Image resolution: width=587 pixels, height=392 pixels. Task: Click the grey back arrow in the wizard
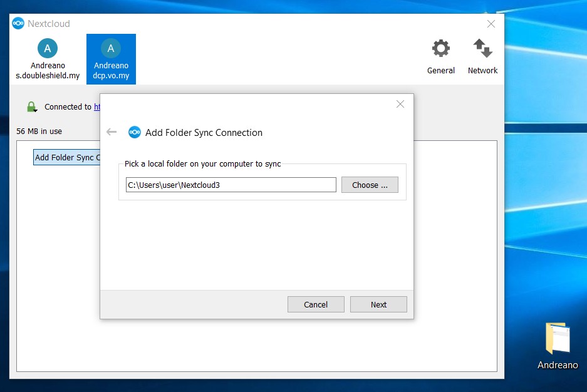tap(112, 132)
